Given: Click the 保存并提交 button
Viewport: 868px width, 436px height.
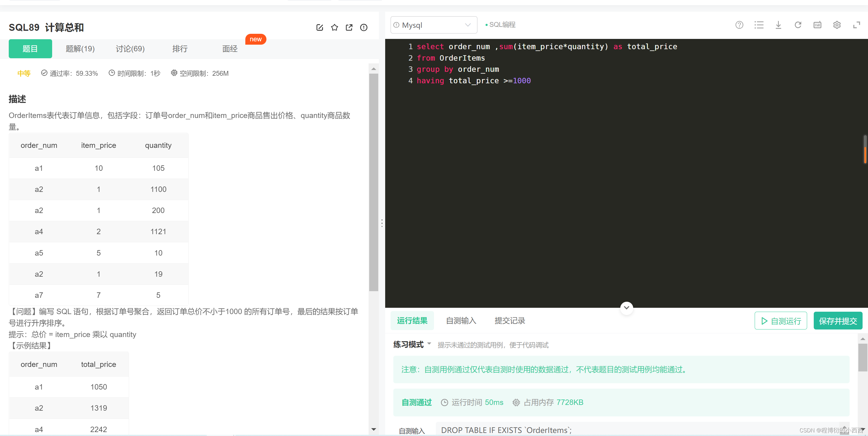Looking at the screenshot, I should click(838, 320).
